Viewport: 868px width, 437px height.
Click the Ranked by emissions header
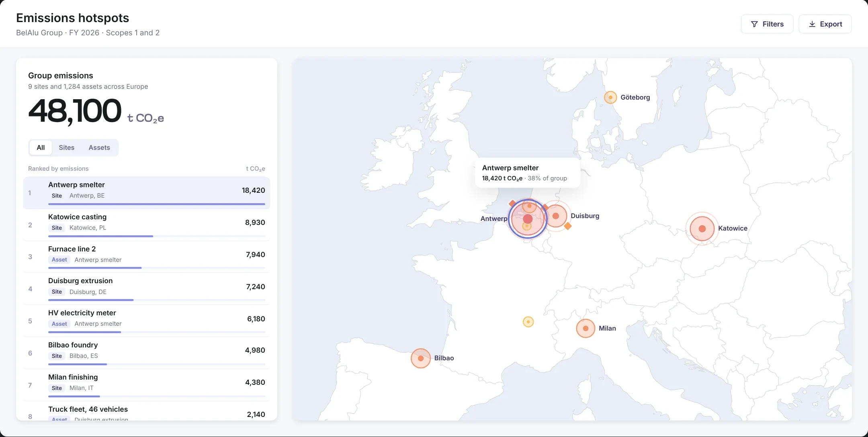coord(58,169)
